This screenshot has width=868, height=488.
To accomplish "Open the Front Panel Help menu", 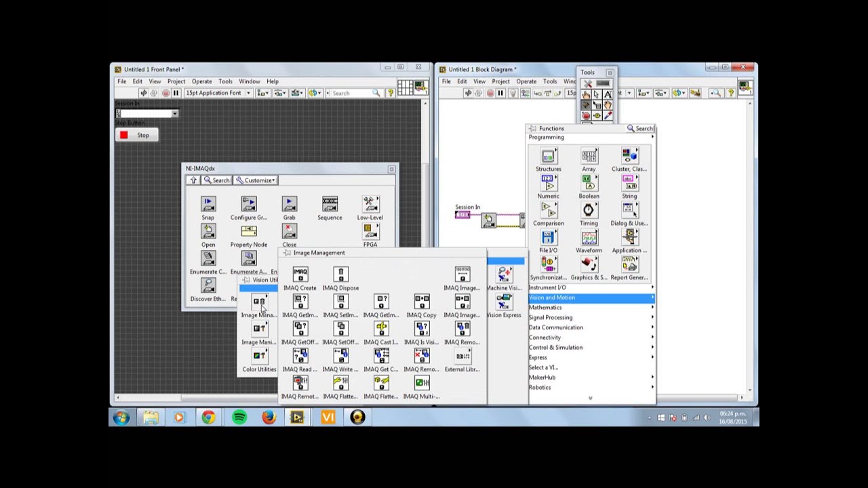I will pyautogui.click(x=272, y=81).
